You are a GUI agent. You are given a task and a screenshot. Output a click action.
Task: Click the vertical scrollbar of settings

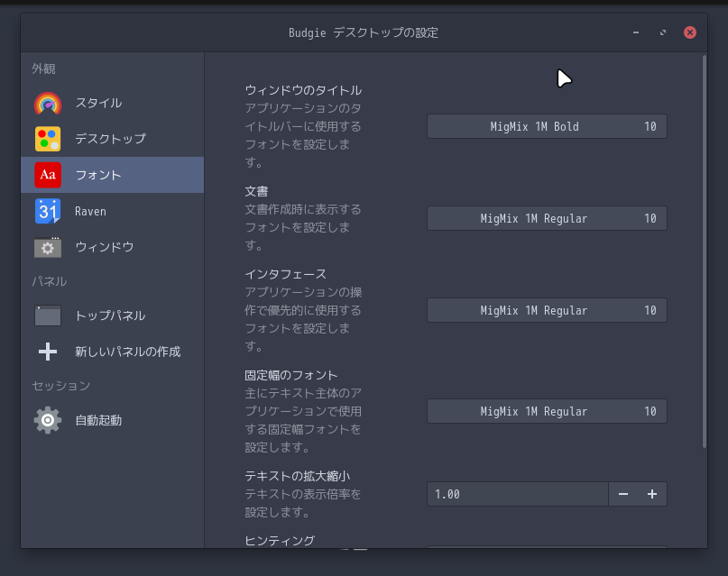[705, 252]
